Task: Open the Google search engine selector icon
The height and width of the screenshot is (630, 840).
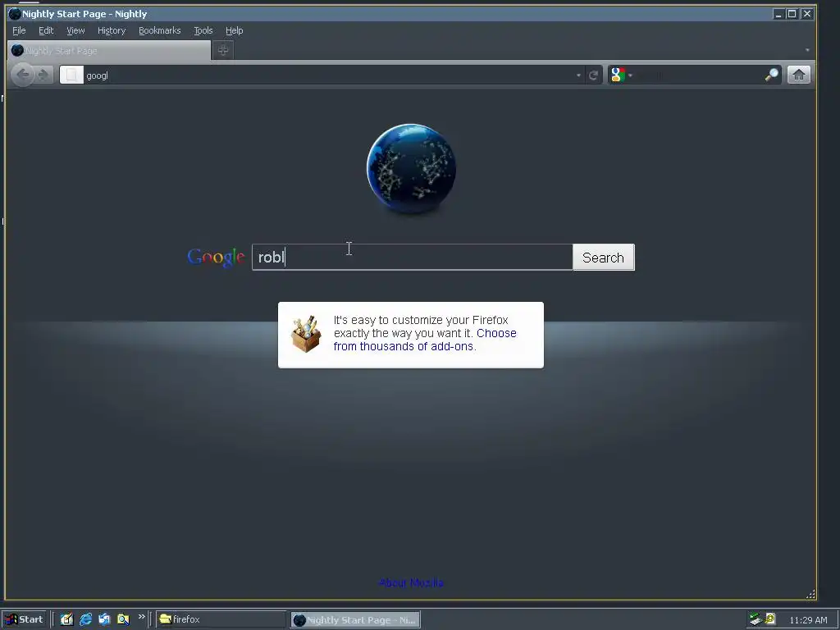Action: coord(619,75)
